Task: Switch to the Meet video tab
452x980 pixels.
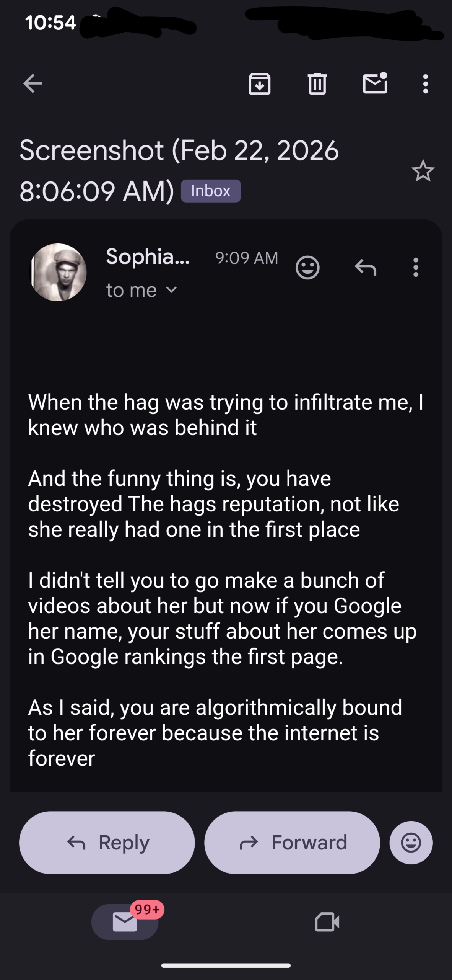Action: [x=327, y=921]
